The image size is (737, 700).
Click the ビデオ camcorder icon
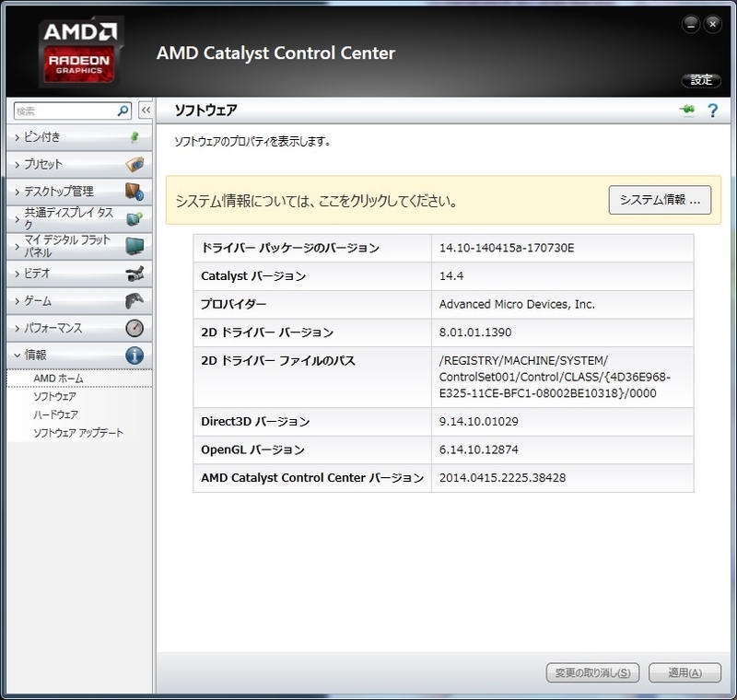coord(135,274)
